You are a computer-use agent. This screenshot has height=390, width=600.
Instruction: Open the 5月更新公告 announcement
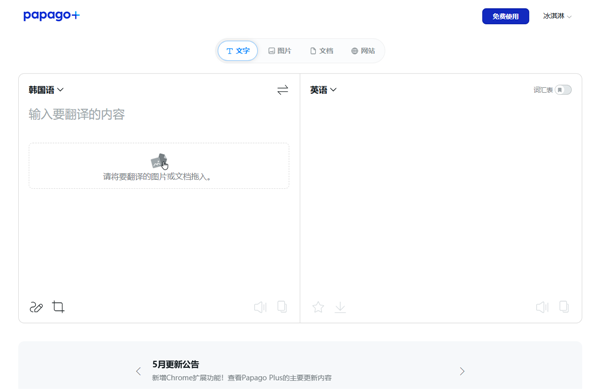coord(176,364)
